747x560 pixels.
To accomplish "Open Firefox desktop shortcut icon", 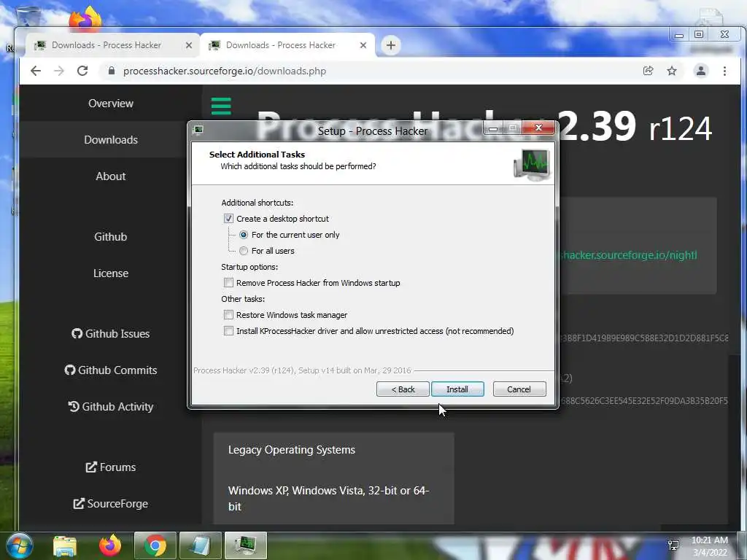I will pos(85,19).
